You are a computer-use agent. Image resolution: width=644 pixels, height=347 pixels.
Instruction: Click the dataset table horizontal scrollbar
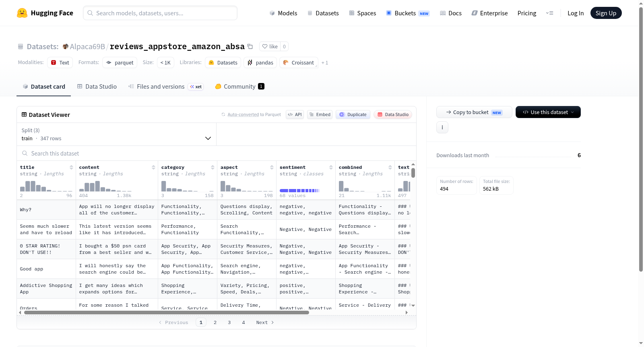pos(166,312)
